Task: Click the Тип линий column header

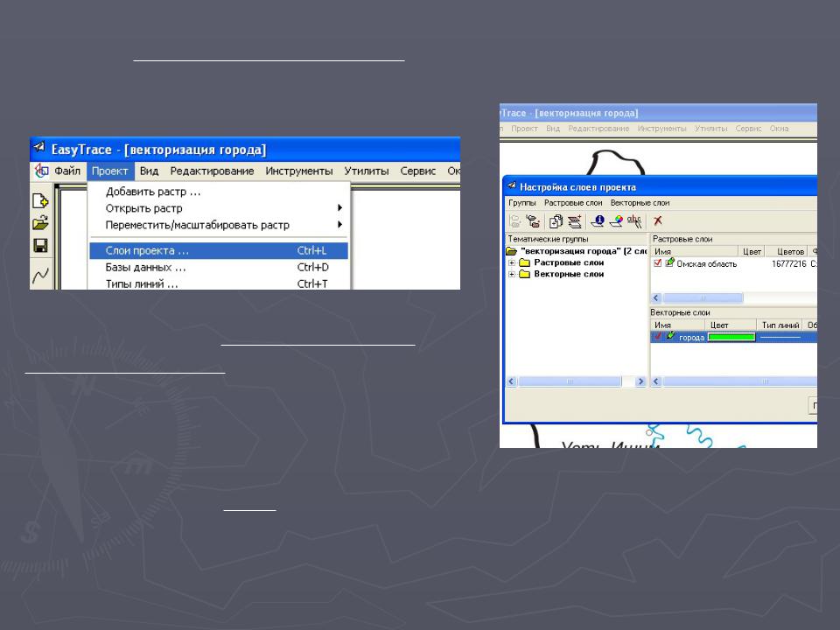Action: [x=780, y=325]
